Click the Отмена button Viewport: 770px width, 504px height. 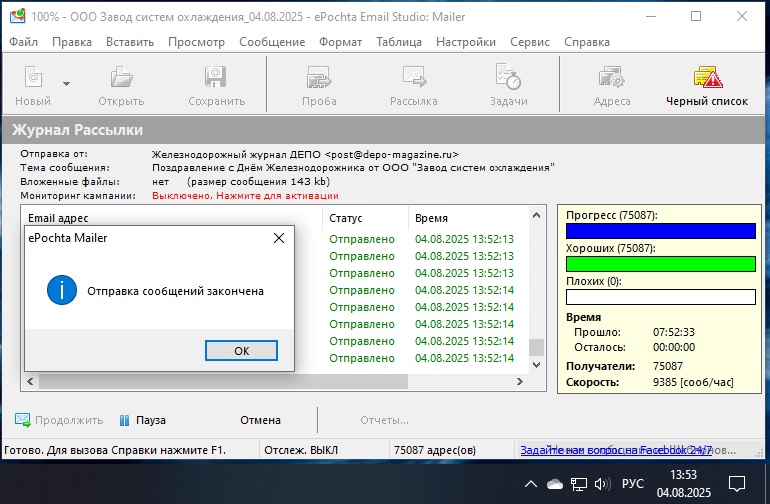coord(260,420)
